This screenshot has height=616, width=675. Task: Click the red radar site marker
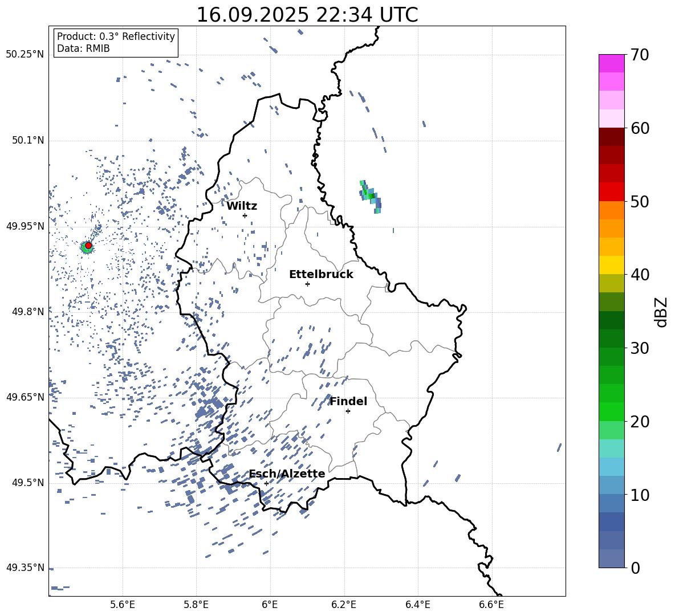coord(88,246)
